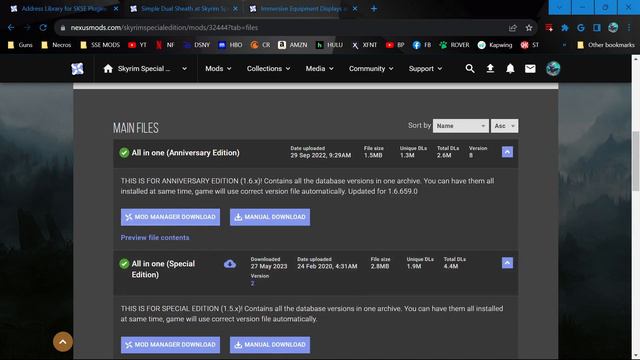Collapse the Special Edition file entry
Image resolution: width=640 pixels, height=360 pixels.
click(507, 263)
